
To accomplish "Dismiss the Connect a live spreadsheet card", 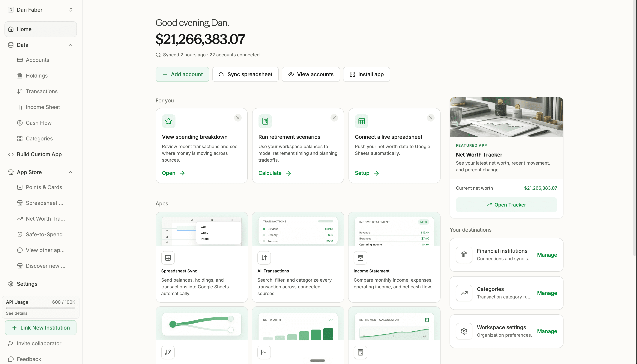I will (430, 118).
